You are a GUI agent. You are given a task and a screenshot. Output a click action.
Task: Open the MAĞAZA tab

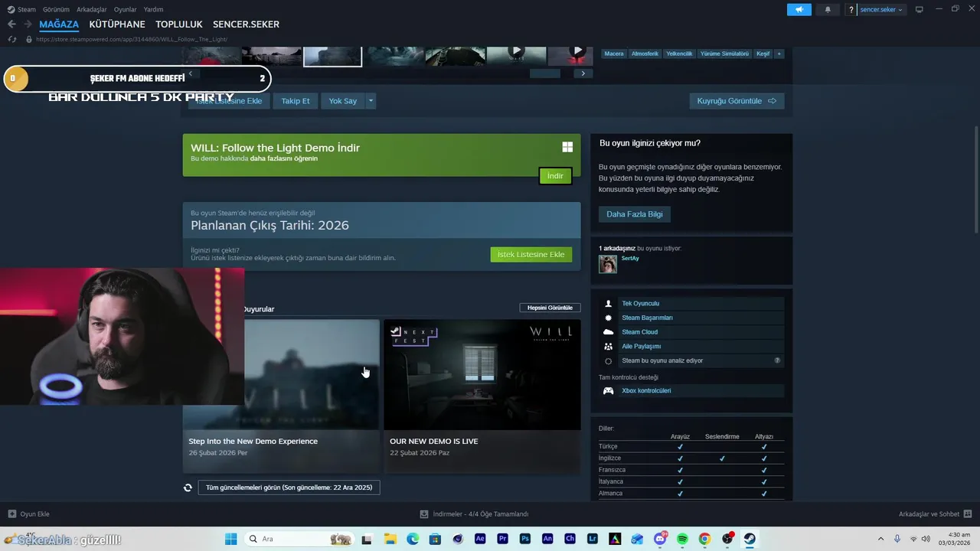[x=59, y=24]
